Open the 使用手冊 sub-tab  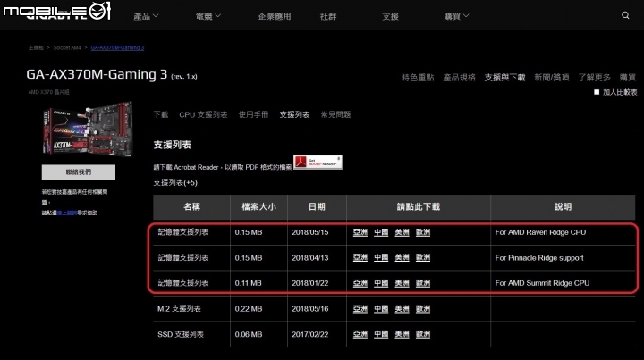[x=253, y=114]
